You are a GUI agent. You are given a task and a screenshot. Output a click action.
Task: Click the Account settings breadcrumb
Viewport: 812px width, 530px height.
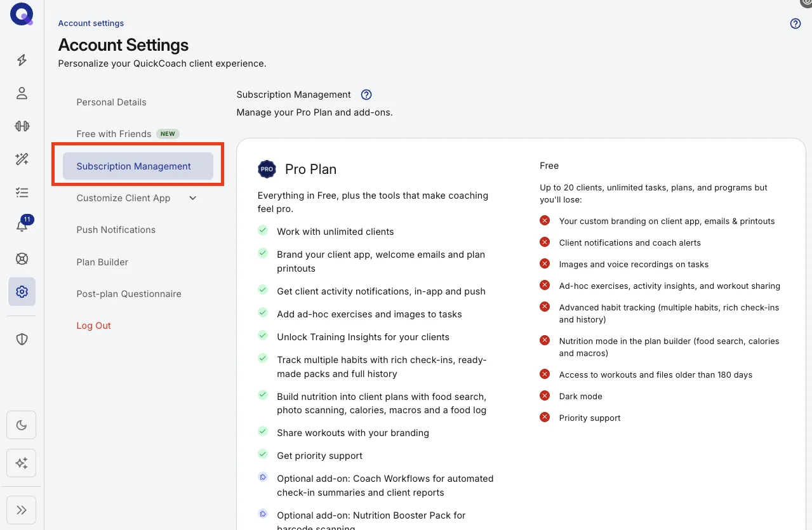(x=91, y=23)
